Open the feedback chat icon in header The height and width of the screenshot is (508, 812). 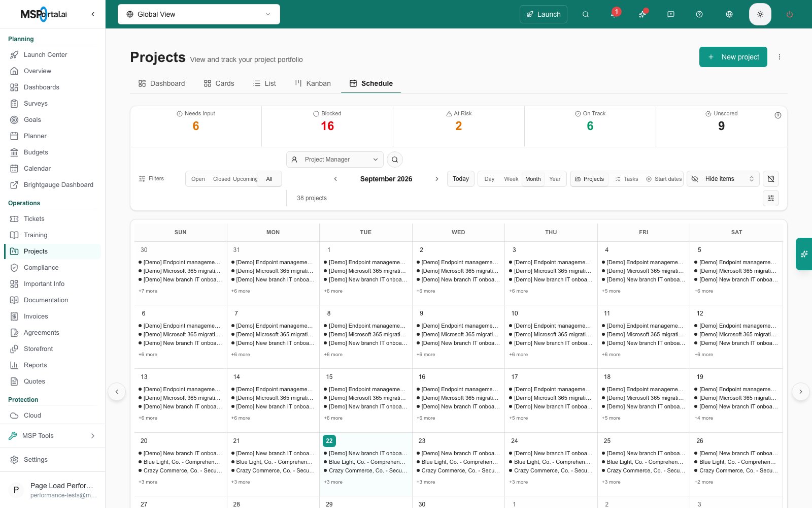click(671, 14)
